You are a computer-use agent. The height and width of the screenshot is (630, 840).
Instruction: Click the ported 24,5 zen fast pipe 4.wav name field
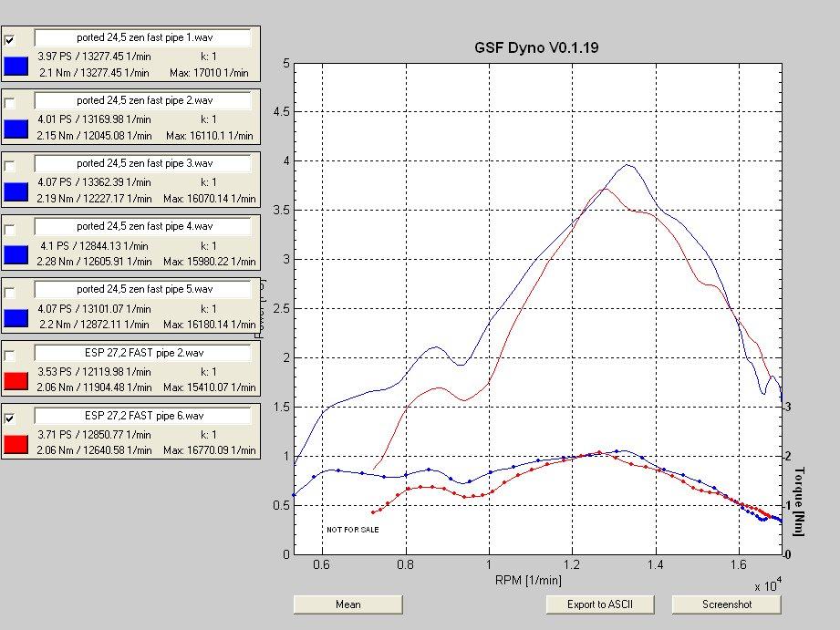click(x=143, y=226)
